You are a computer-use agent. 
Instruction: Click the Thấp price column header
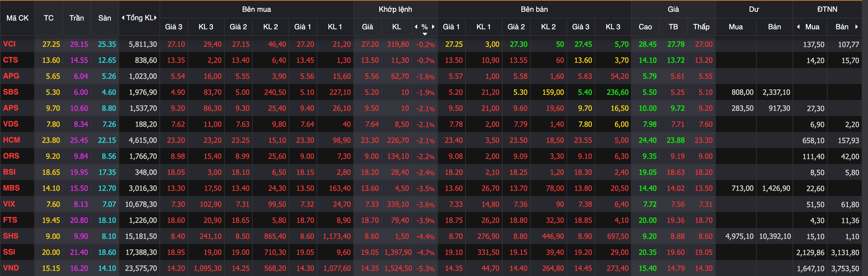[701, 27]
